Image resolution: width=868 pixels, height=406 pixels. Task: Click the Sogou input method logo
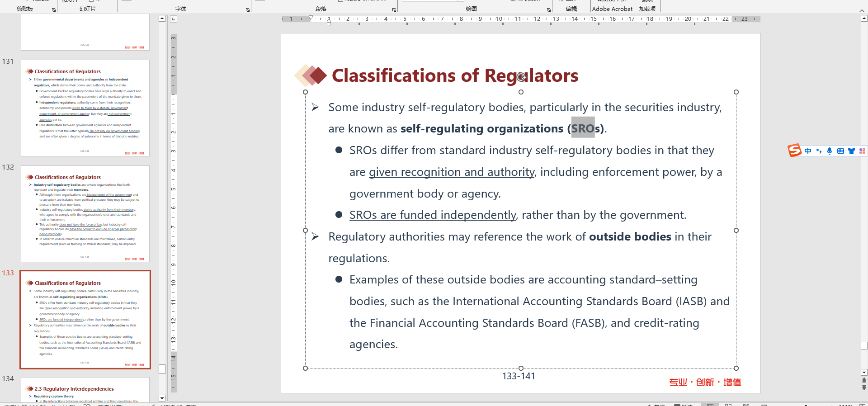click(x=794, y=151)
